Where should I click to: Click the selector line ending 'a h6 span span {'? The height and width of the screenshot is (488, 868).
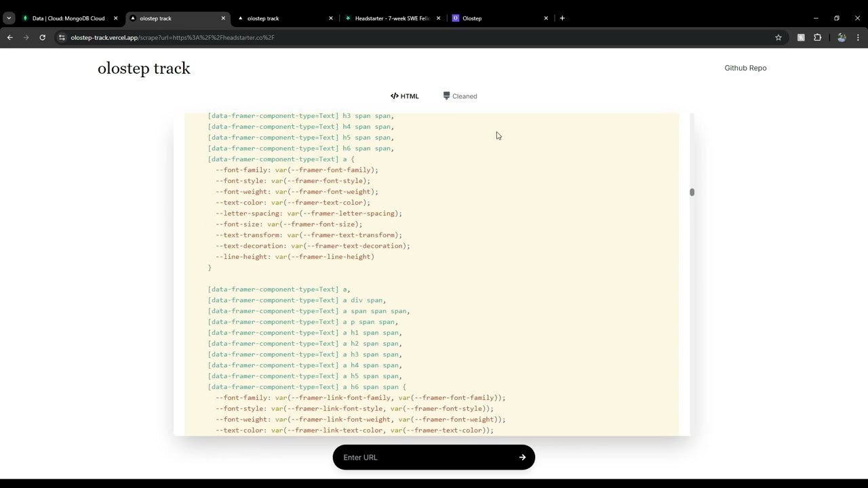(307, 387)
